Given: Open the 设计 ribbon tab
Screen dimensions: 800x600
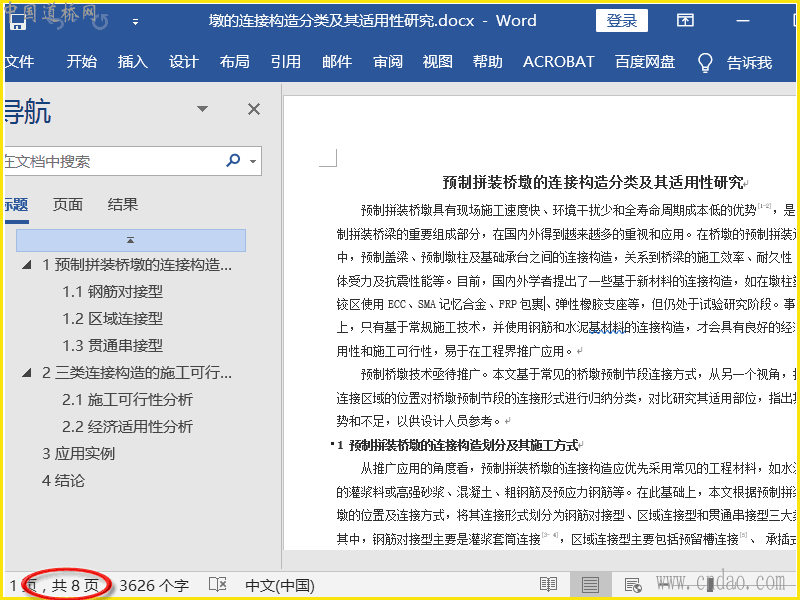Looking at the screenshot, I should tap(184, 62).
